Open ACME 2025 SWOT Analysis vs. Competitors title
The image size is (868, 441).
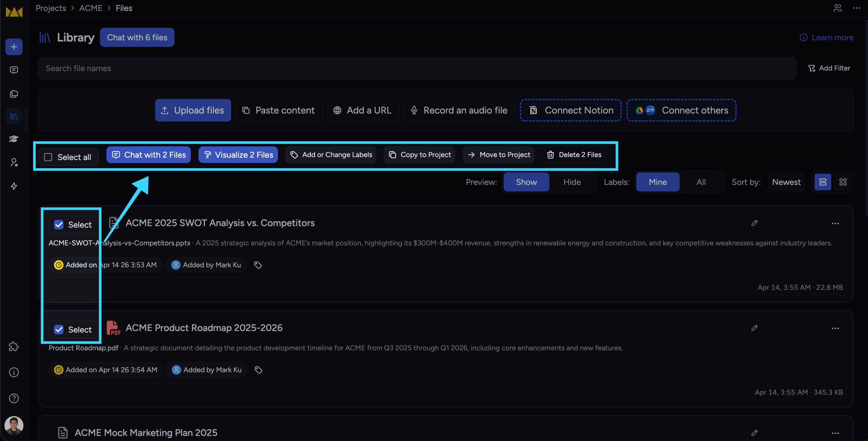[x=220, y=223]
